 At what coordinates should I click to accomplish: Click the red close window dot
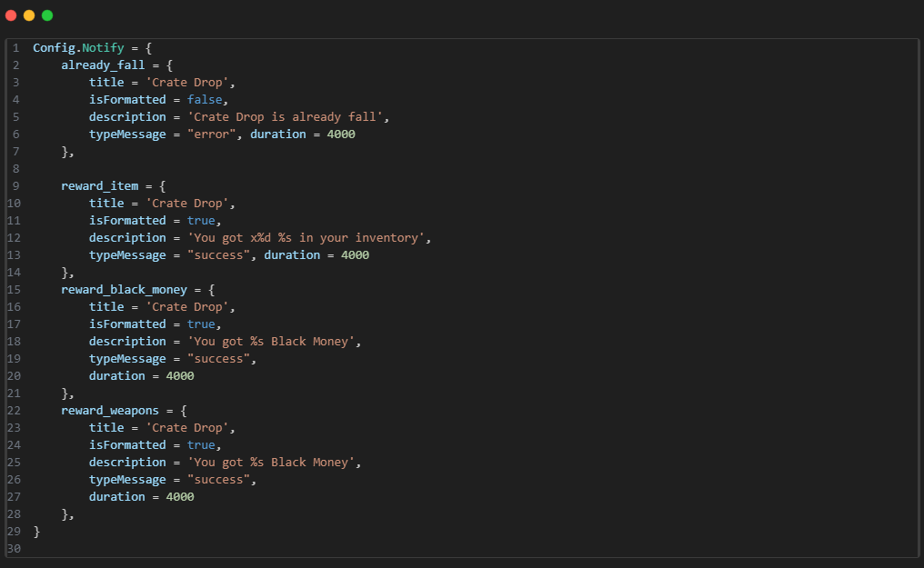11,15
